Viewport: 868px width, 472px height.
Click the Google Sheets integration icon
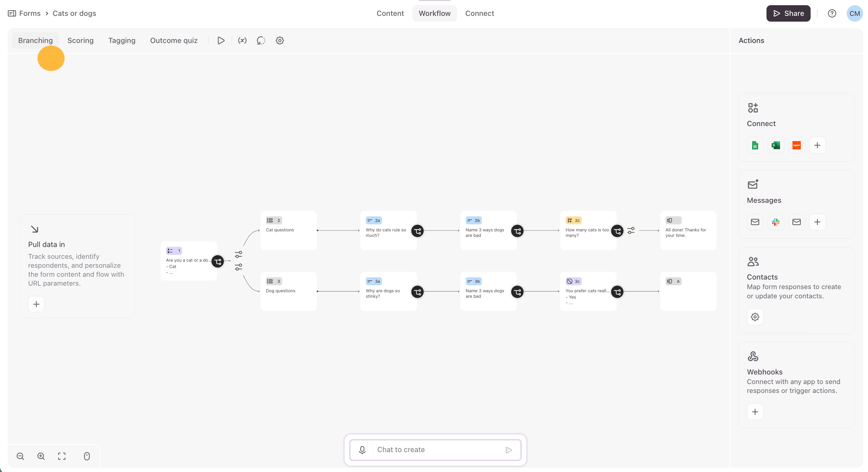coord(755,145)
